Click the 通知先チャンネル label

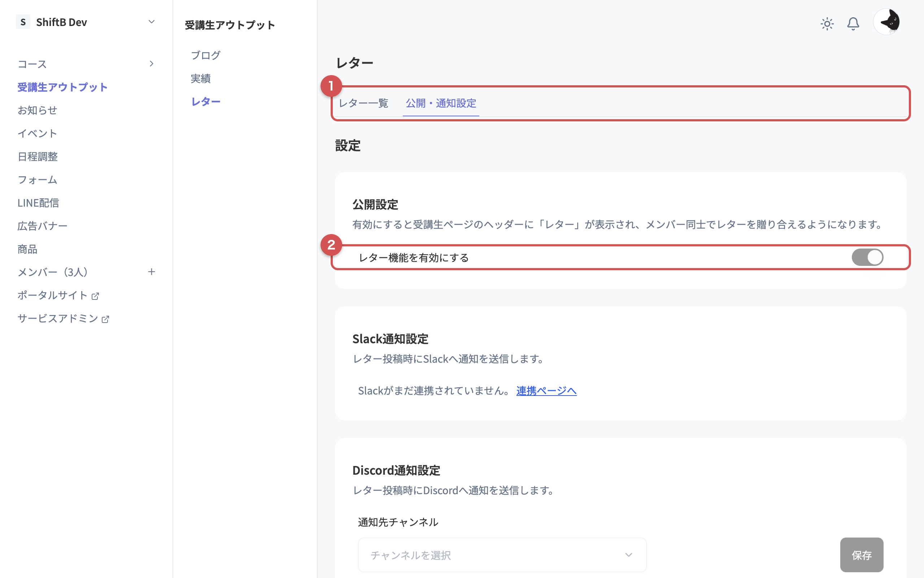click(398, 522)
